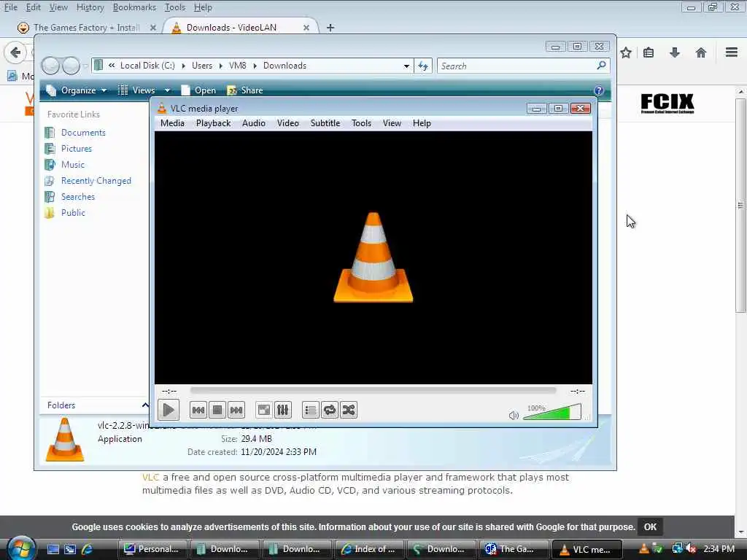747x560 pixels.
Task: Open VLC Playback menu
Action: pos(214,123)
